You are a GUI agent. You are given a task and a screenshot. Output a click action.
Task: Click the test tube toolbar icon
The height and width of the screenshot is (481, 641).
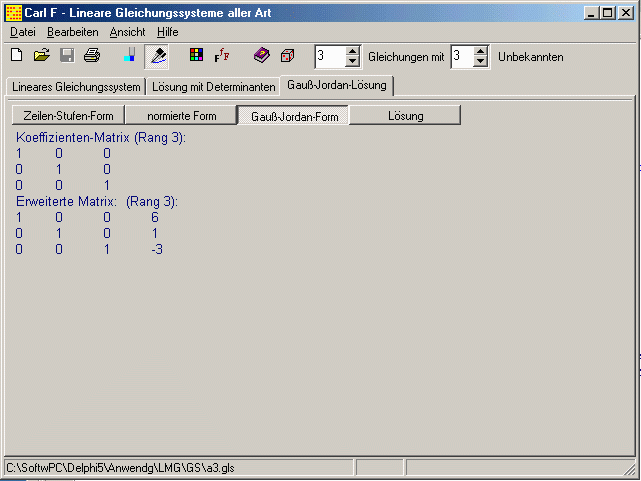[130, 56]
